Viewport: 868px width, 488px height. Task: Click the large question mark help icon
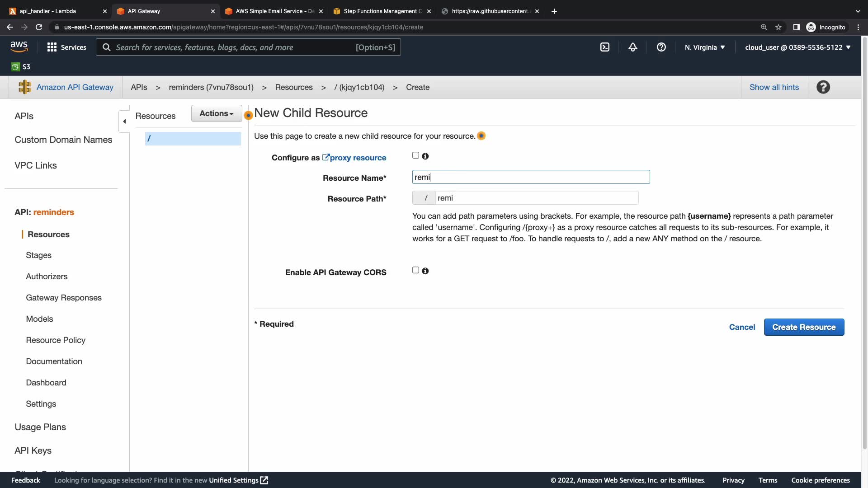823,87
